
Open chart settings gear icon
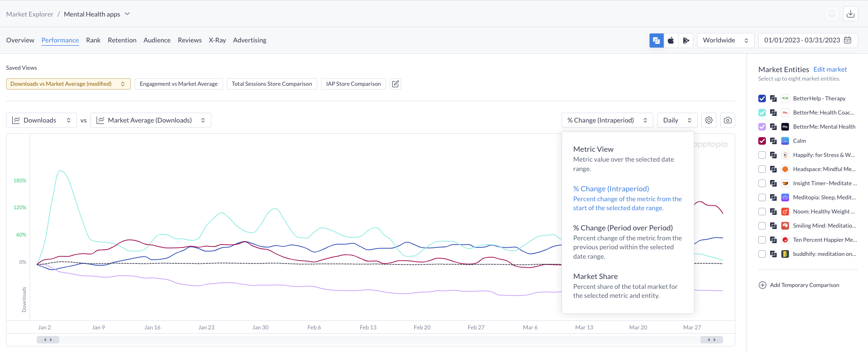(x=709, y=120)
